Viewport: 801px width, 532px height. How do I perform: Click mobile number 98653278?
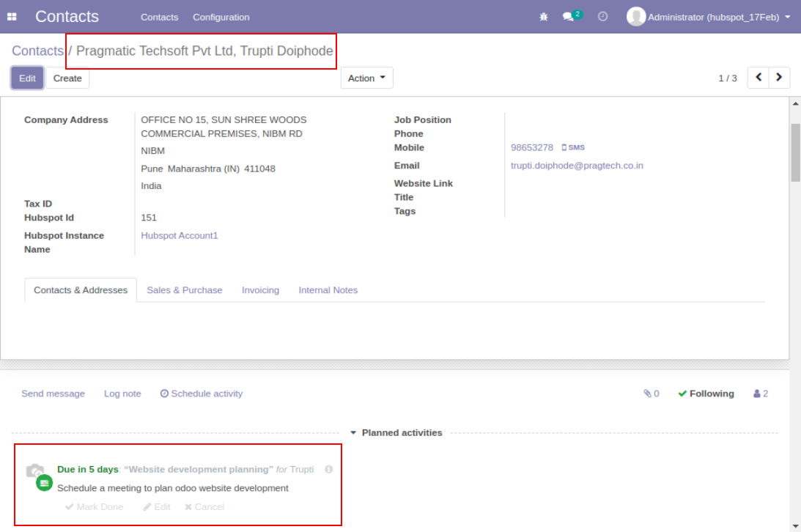pyautogui.click(x=532, y=147)
